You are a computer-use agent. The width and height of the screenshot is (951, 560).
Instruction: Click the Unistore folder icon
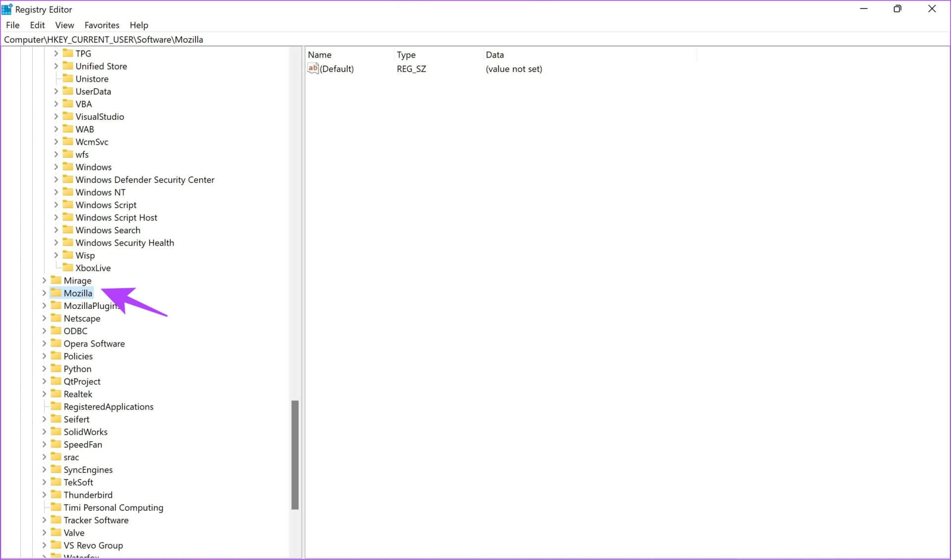pos(68,78)
